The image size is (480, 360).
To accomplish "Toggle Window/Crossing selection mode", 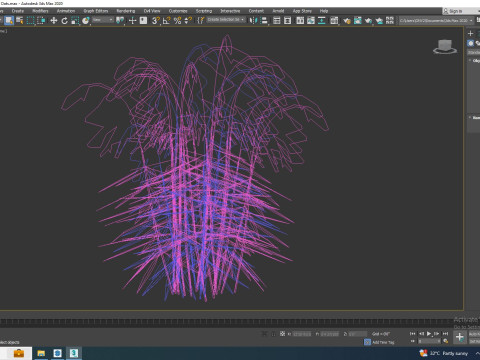I will pos(41,20).
